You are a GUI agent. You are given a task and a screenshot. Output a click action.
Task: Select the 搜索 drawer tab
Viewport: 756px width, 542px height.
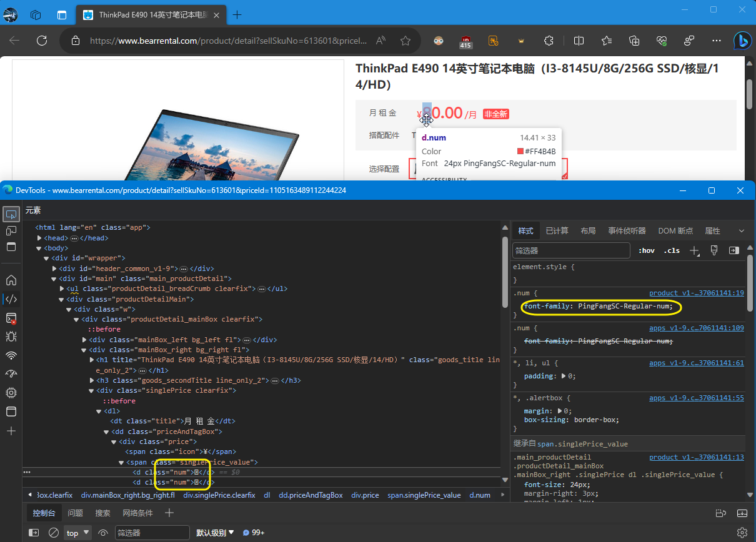coord(103,513)
